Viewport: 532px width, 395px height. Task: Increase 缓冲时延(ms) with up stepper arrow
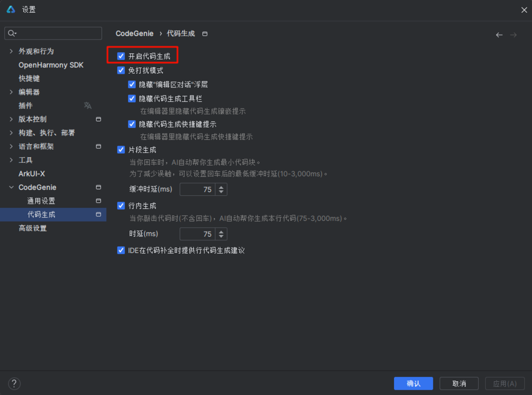click(x=221, y=186)
